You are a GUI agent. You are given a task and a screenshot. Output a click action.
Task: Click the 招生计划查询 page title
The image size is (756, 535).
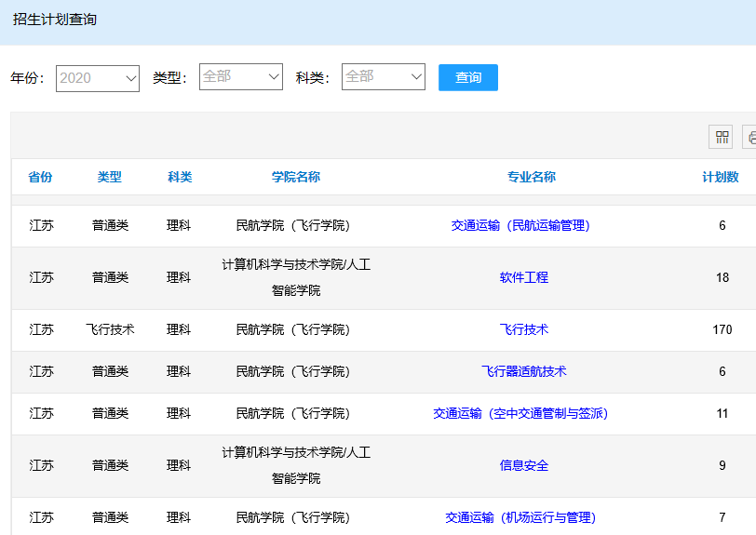[55, 20]
